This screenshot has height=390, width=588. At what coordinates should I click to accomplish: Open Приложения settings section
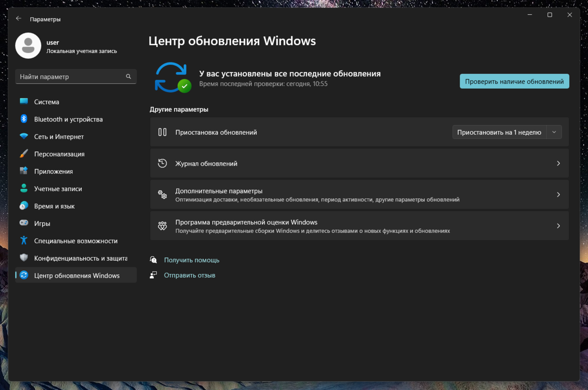point(76,171)
